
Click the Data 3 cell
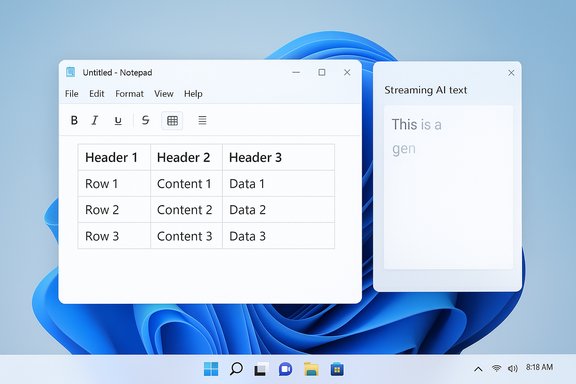point(278,236)
